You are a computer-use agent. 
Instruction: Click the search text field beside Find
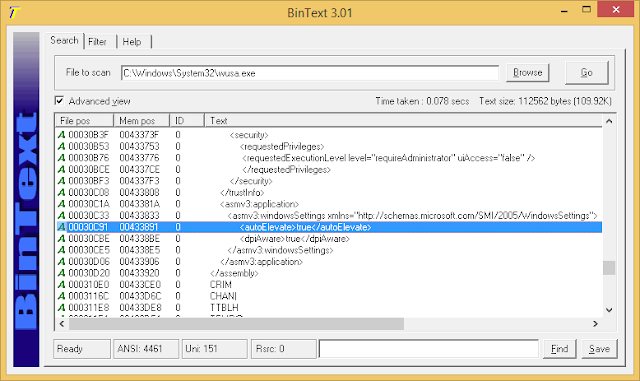coord(429,349)
